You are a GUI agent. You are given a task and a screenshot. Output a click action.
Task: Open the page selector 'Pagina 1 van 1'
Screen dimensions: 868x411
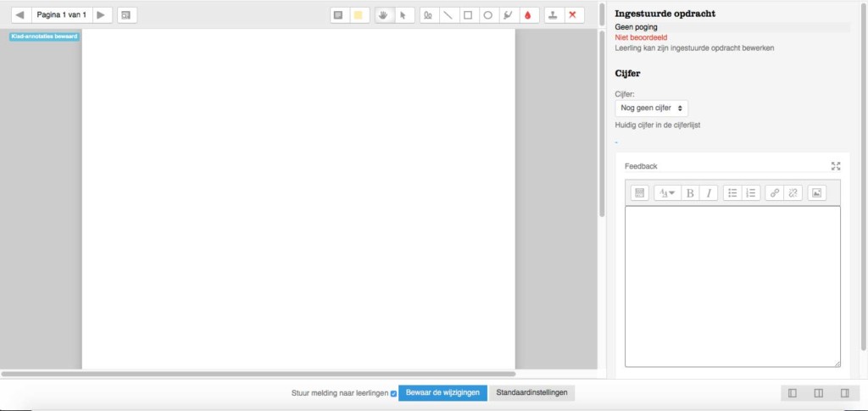click(61, 15)
